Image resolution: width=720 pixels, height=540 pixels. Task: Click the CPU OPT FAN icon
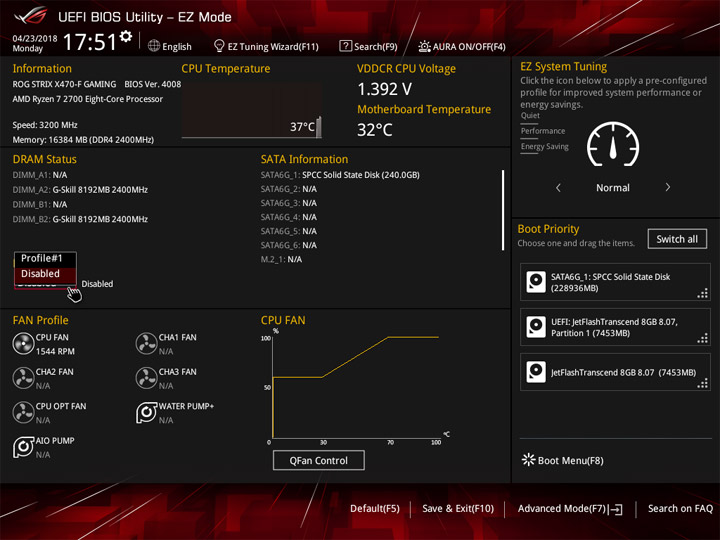pos(23,412)
